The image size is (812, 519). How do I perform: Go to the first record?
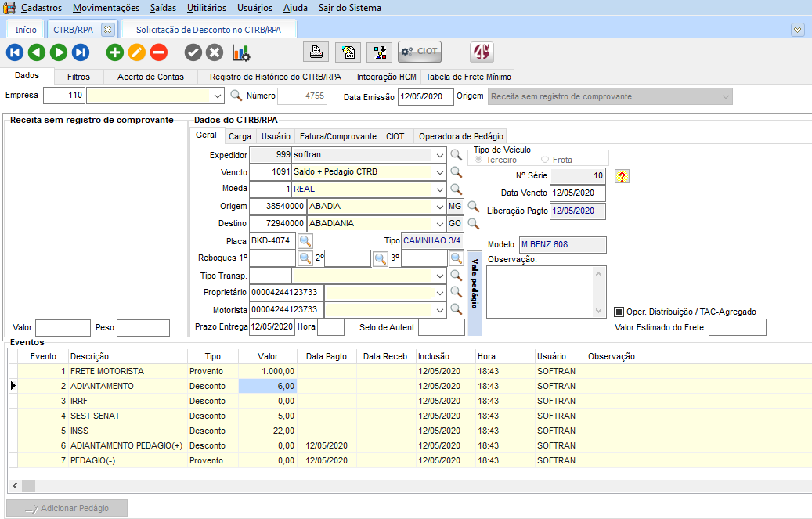click(15, 52)
